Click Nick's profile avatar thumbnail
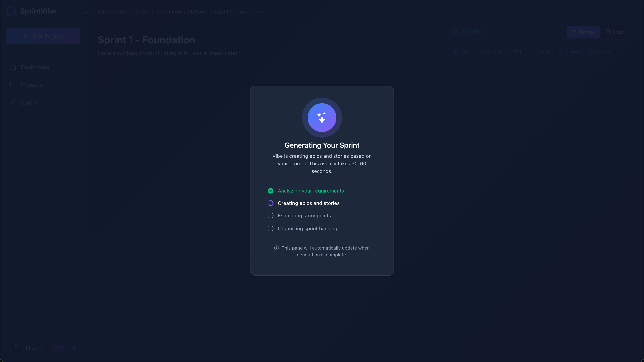The image size is (644, 362). [16, 348]
